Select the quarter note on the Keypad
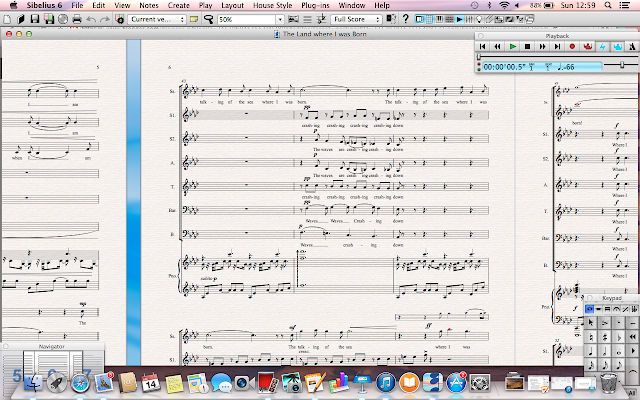The height and width of the screenshot is (400, 640). click(591, 351)
